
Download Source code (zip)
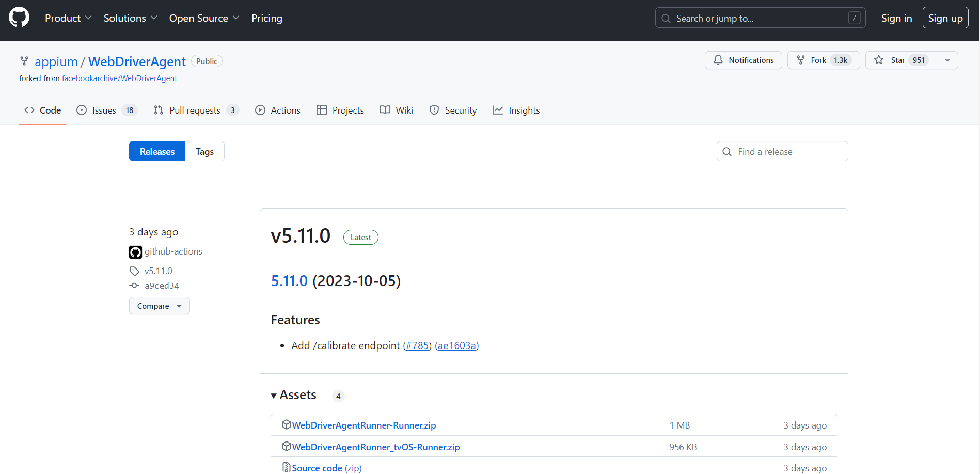327,468
